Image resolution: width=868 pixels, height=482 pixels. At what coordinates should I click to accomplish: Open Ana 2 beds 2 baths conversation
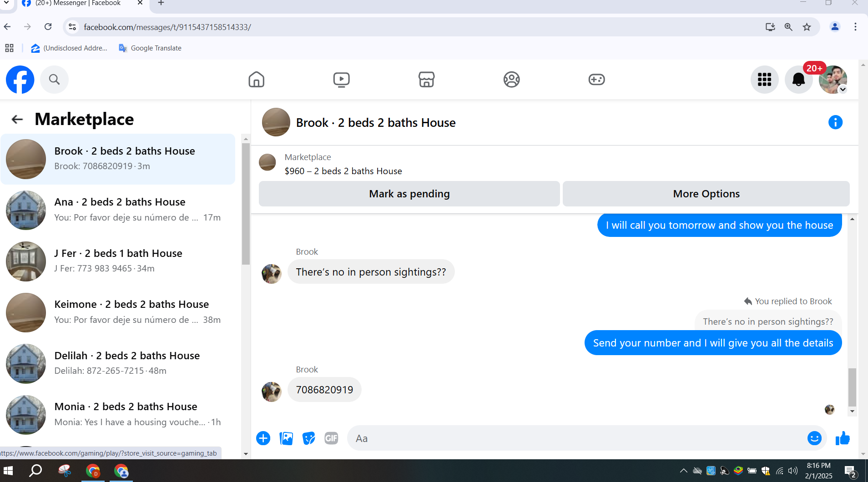pyautogui.click(x=118, y=210)
